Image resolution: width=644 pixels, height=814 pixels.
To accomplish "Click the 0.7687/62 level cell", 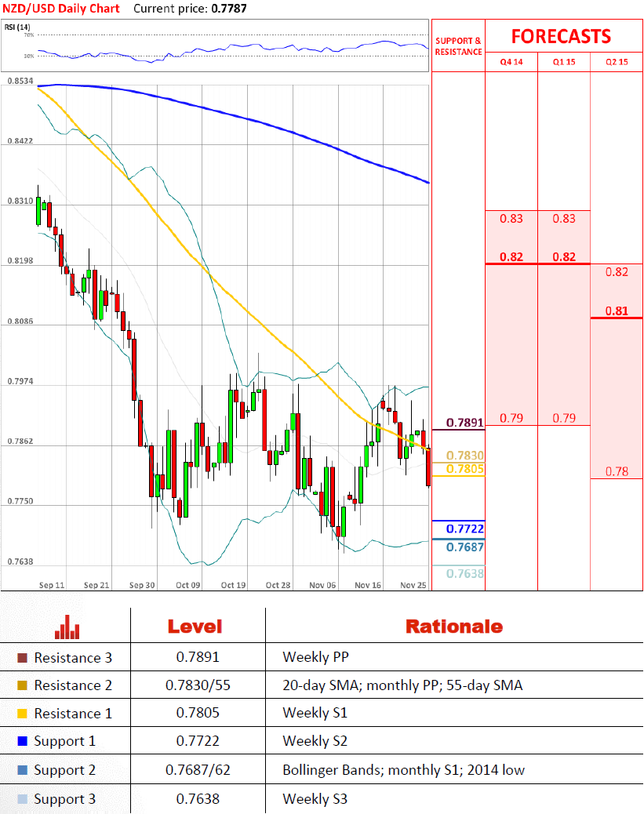I will point(198,770).
